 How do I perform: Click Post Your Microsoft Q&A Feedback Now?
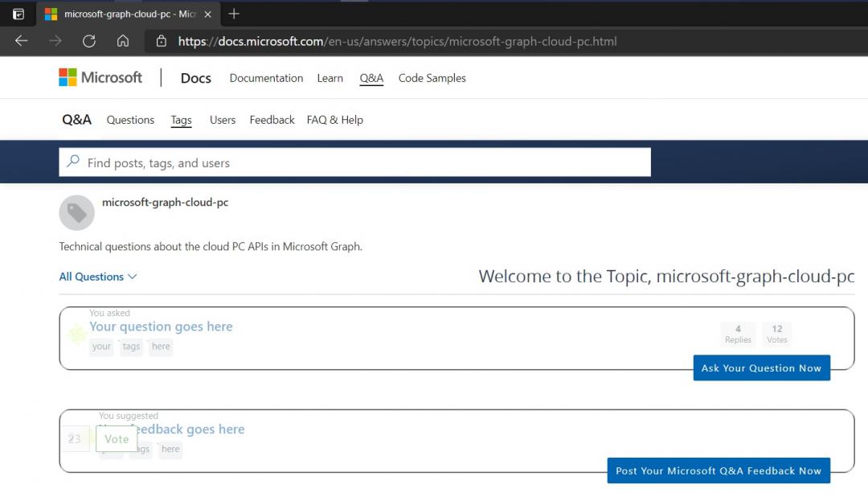coord(719,471)
